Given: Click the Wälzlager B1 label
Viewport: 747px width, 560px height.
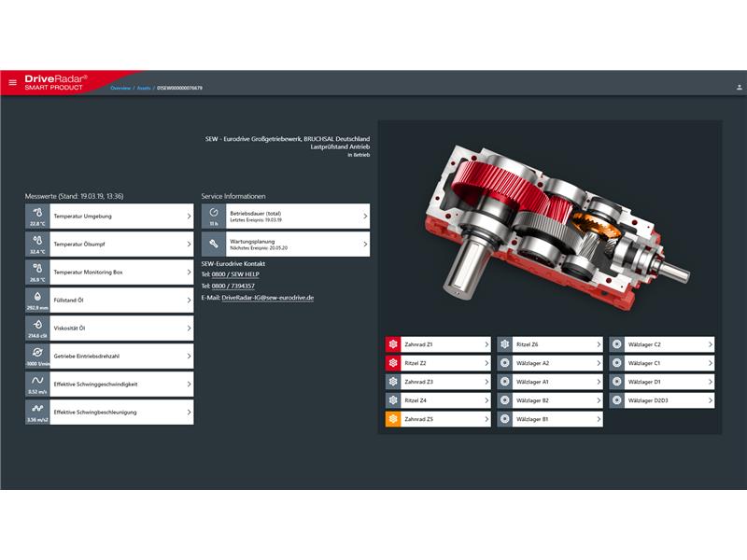Looking at the screenshot, I should pyautogui.click(x=532, y=419).
